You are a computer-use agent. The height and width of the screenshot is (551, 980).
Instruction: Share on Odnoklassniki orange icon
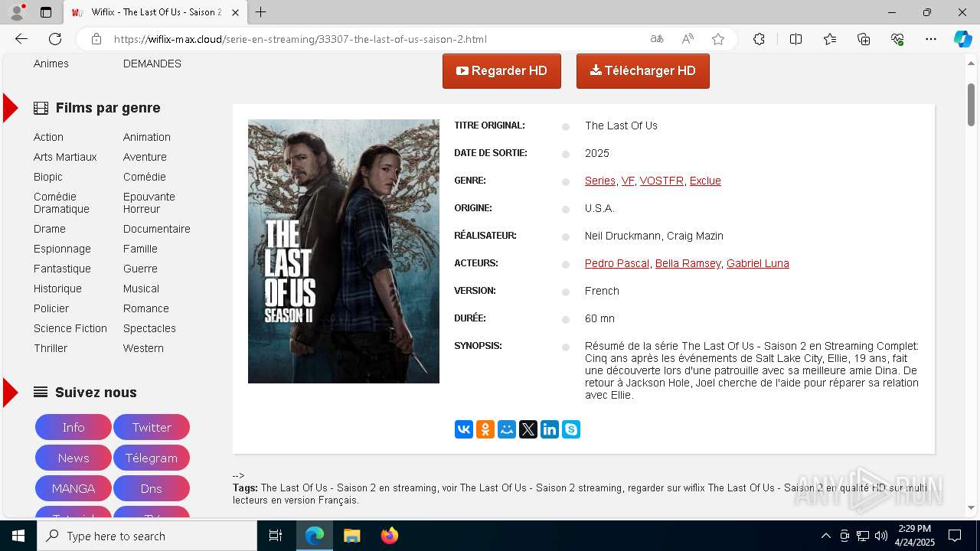[485, 429]
